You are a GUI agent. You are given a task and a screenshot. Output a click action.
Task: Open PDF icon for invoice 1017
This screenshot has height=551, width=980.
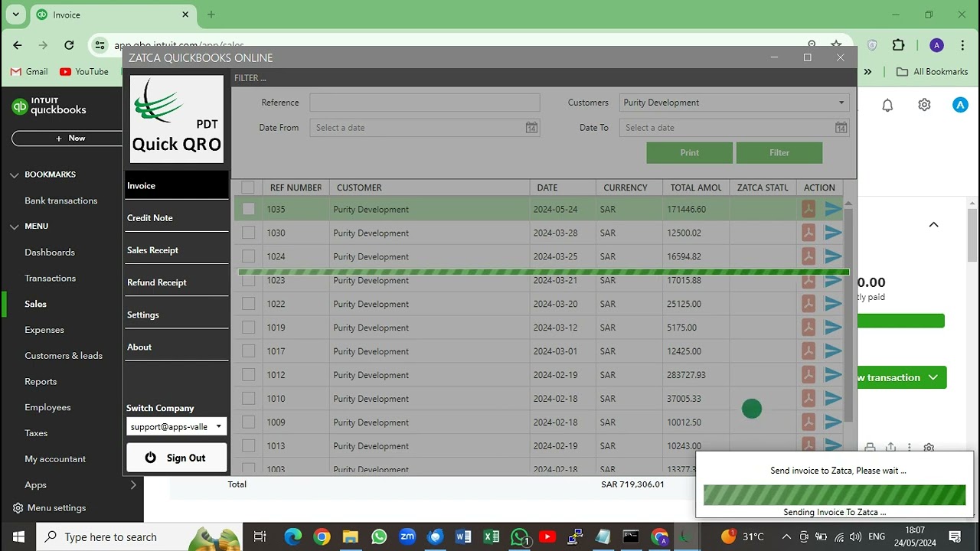[808, 351]
